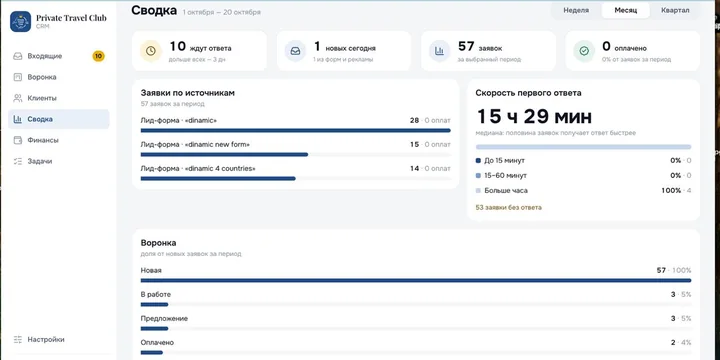This screenshot has height=360, width=720.
Task: Switch the period to Неделя
Action: (576, 11)
